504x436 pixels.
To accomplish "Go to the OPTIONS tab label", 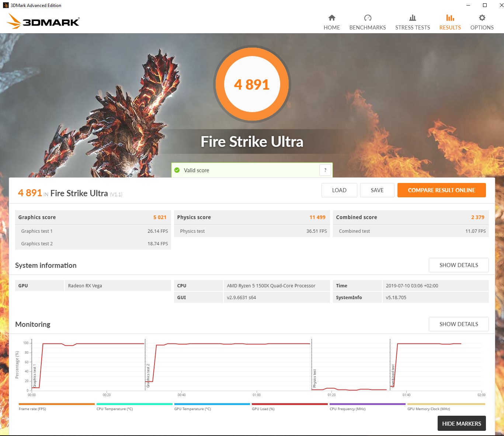I will click(482, 28).
